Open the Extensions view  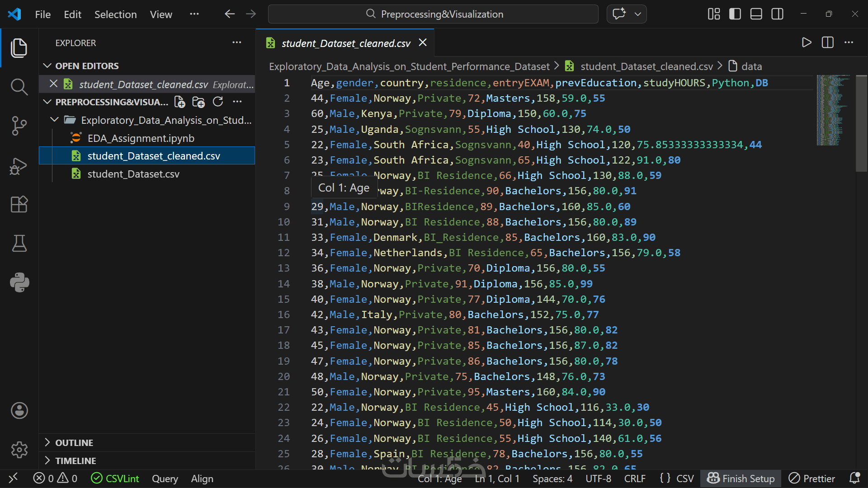[x=19, y=204]
